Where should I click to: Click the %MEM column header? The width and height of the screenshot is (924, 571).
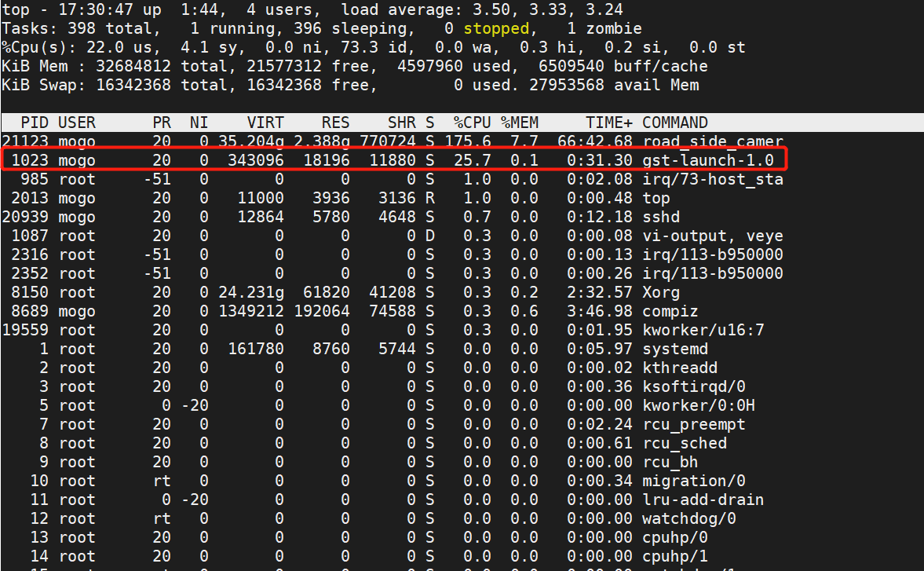click(x=520, y=123)
